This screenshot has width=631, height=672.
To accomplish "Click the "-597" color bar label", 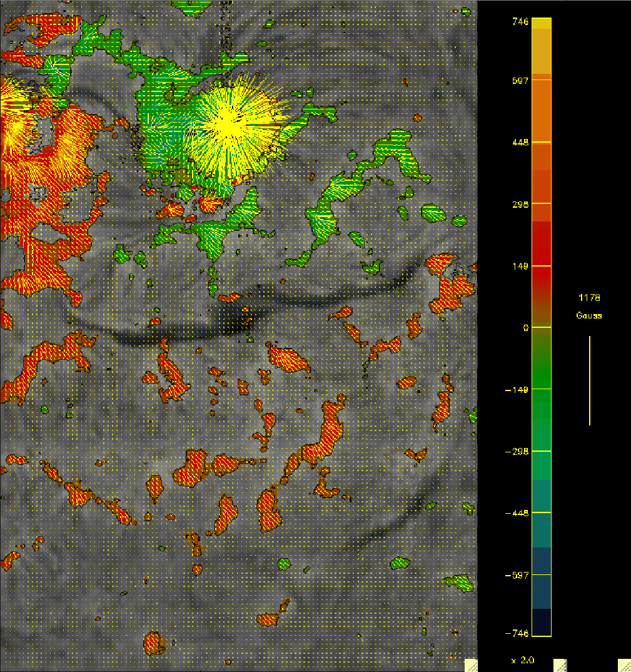I will pos(517,575).
